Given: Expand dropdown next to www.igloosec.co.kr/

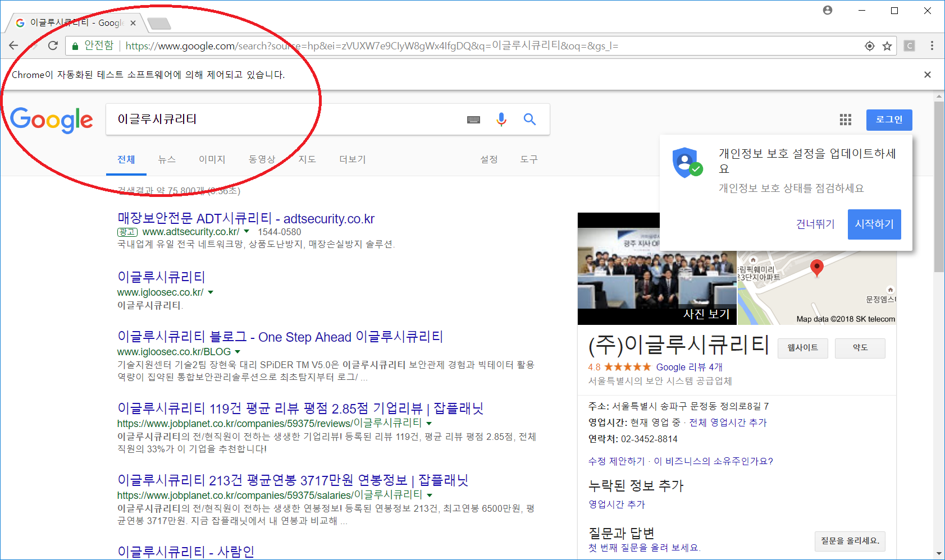Looking at the screenshot, I should (x=211, y=292).
